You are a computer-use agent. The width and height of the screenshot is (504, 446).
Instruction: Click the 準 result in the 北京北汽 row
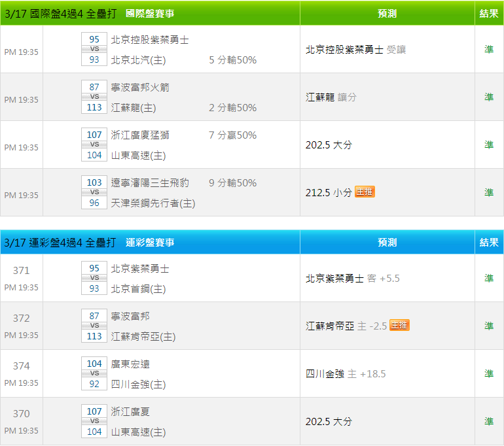pyautogui.click(x=489, y=49)
